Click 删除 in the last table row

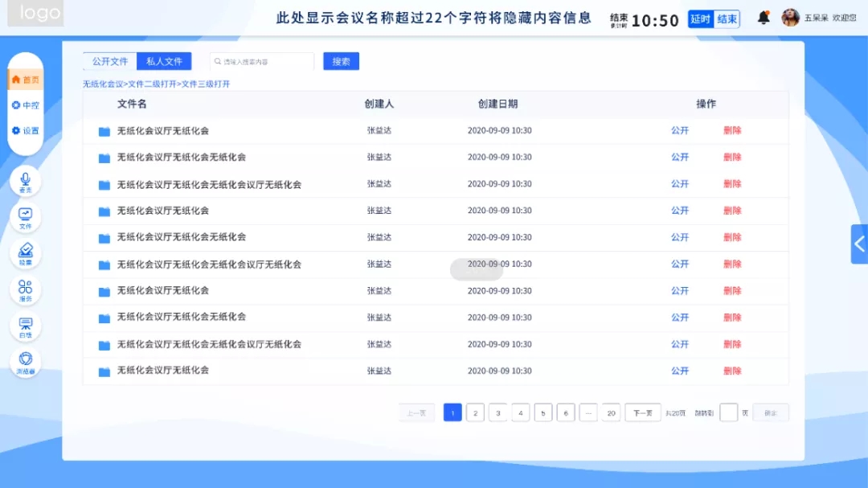tap(732, 371)
